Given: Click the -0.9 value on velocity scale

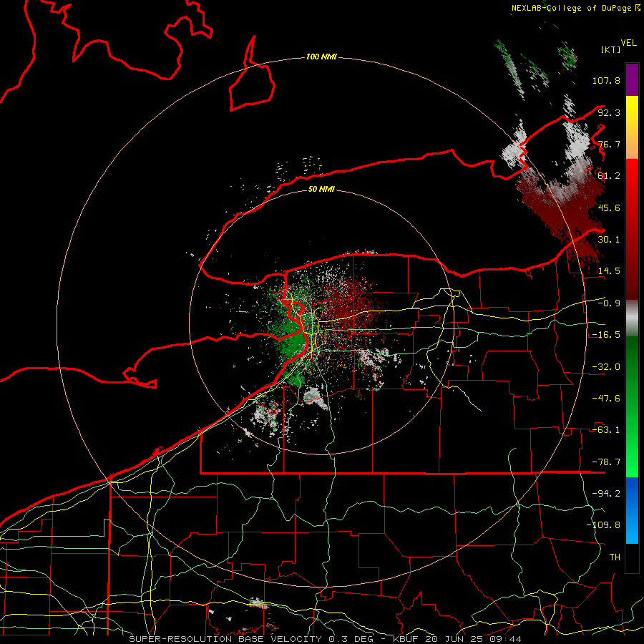Looking at the screenshot, I should (609, 303).
